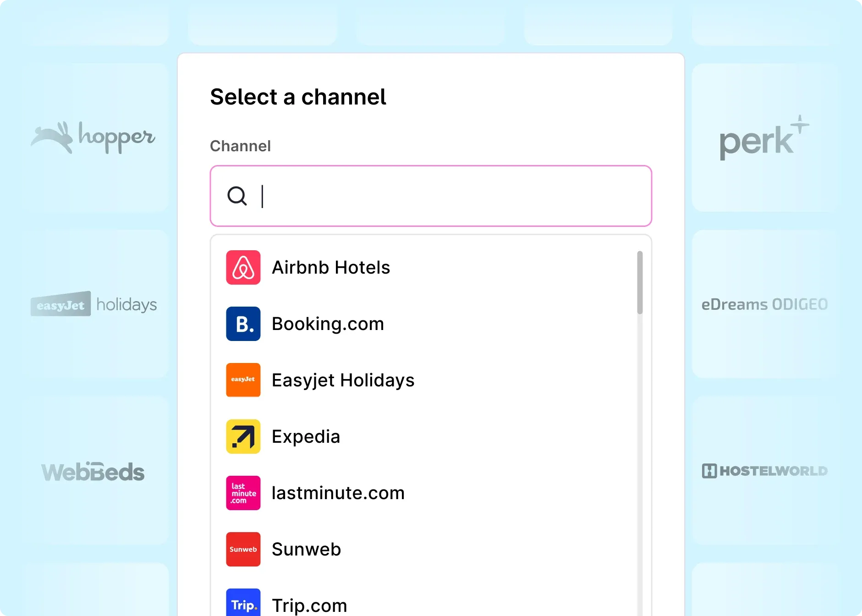862x616 pixels.
Task: Click the Hostelworld logo tile
Action: coord(766,471)
